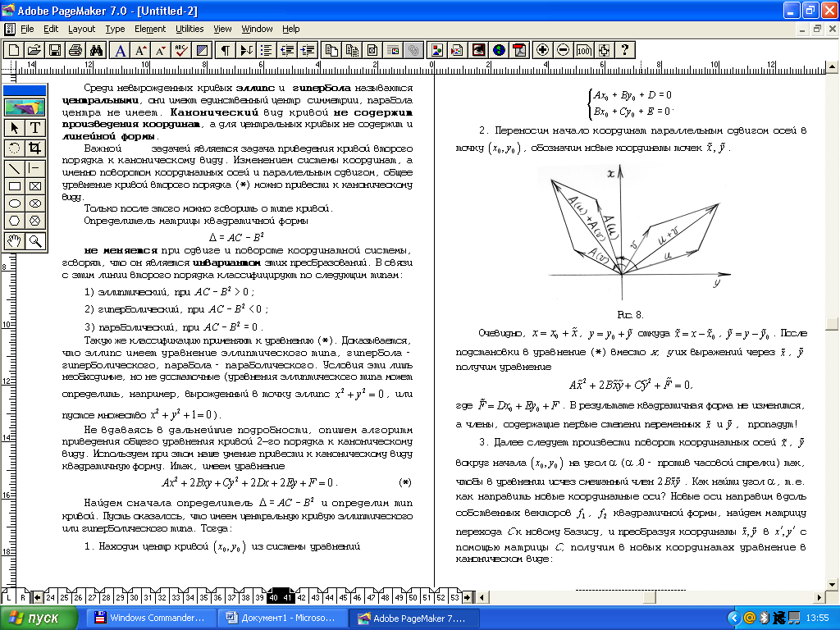This screenshot has width=840, height=630.
Task: Click the HTML export globe icon
Action: point(499,50)
